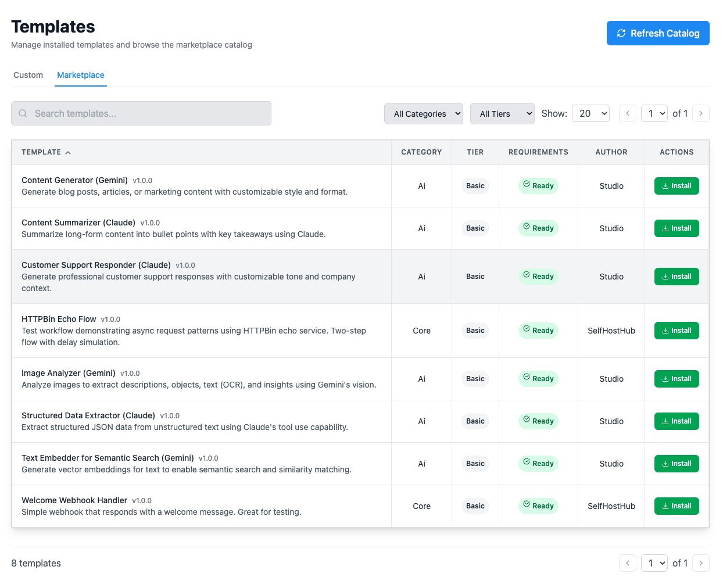This screenshot has height=588, width=723.
Task: Open the Show per-page dropdown set to 20
Action: click(x=590, y=113)
